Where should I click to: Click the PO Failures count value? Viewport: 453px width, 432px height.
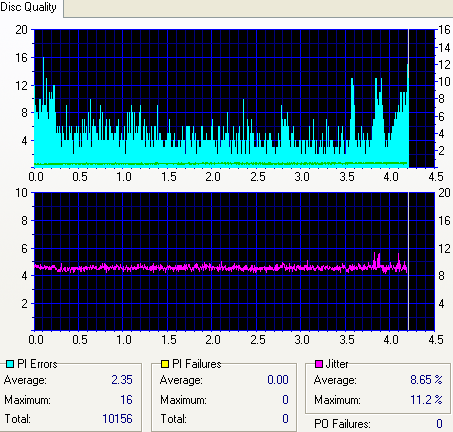[439, 424]
